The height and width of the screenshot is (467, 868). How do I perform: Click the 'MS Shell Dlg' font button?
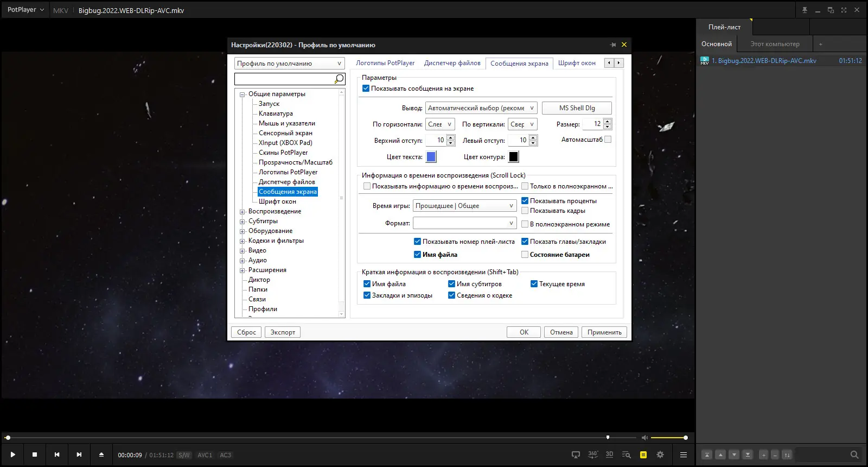pos(577,108)
